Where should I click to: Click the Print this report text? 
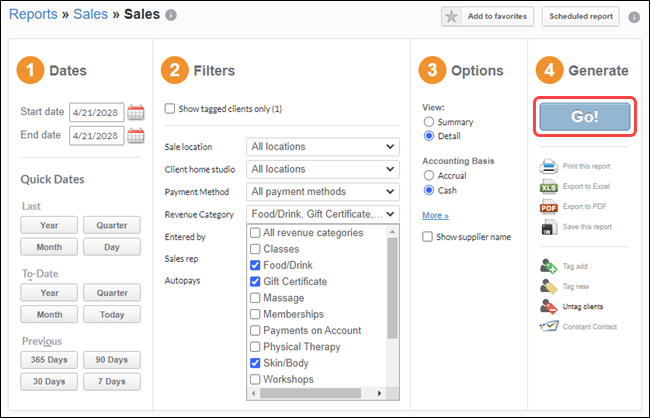tap(586, 166)
